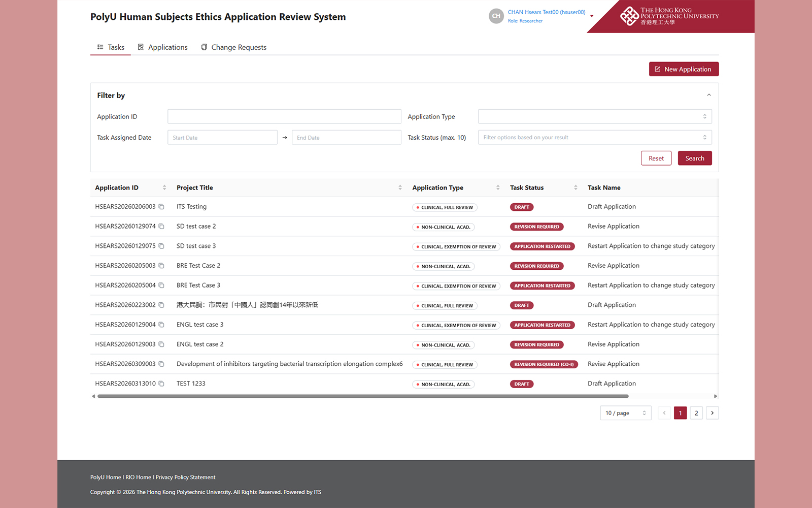The width and height of the screenshot is (812, 508).
Task: Click the horizontal table scrollbar
Action: pos(363,396)
